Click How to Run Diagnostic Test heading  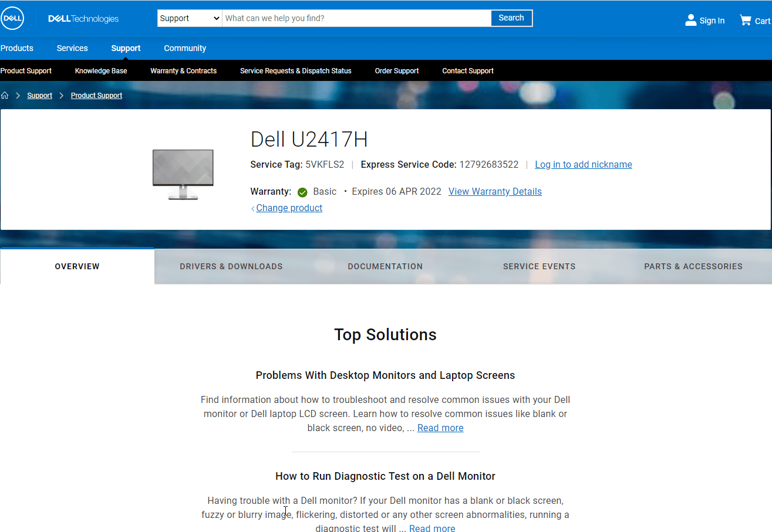point(385,476)
